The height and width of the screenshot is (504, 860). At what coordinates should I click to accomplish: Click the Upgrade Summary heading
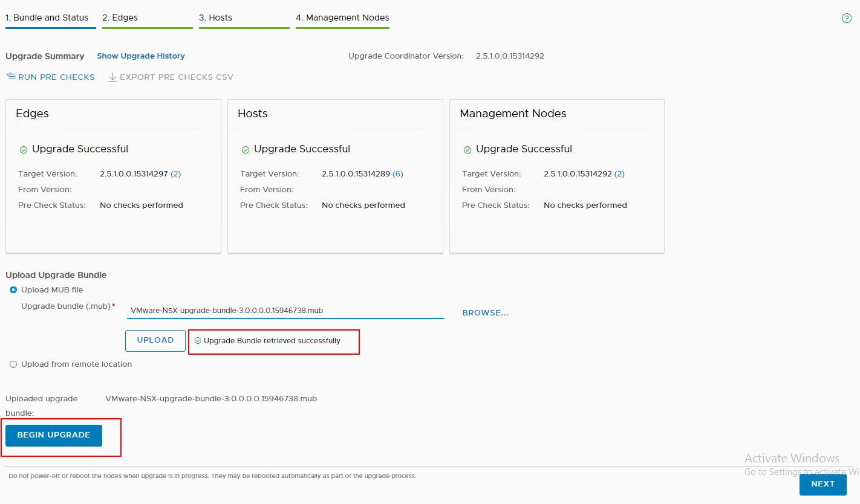[45, 56]
